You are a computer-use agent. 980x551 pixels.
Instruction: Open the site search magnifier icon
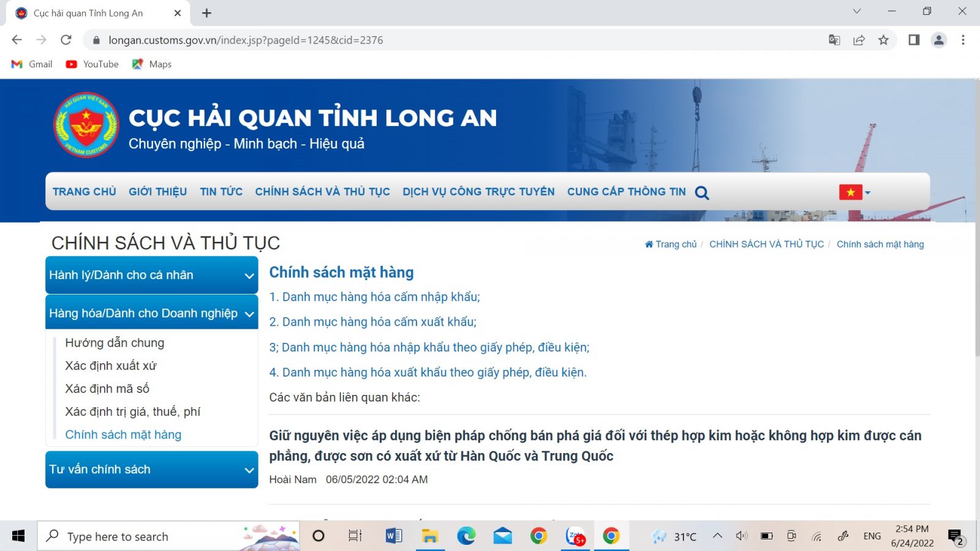point(702,192)
